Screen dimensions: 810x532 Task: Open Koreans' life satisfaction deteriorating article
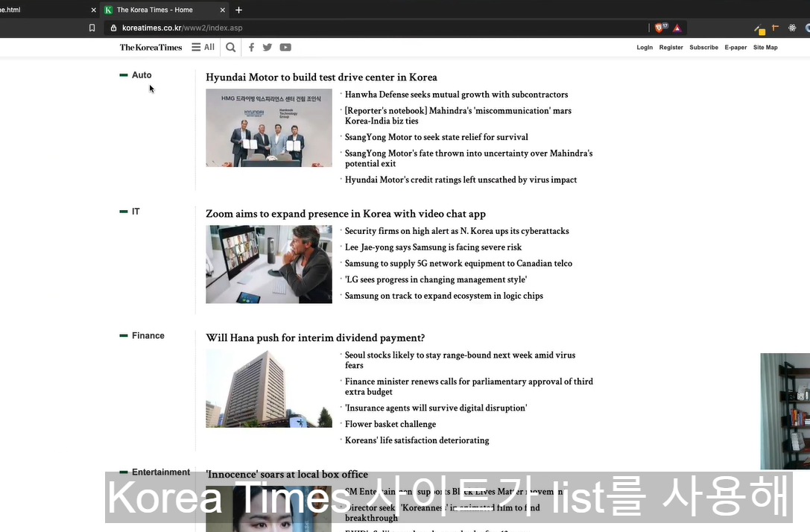tap(417, 440)
